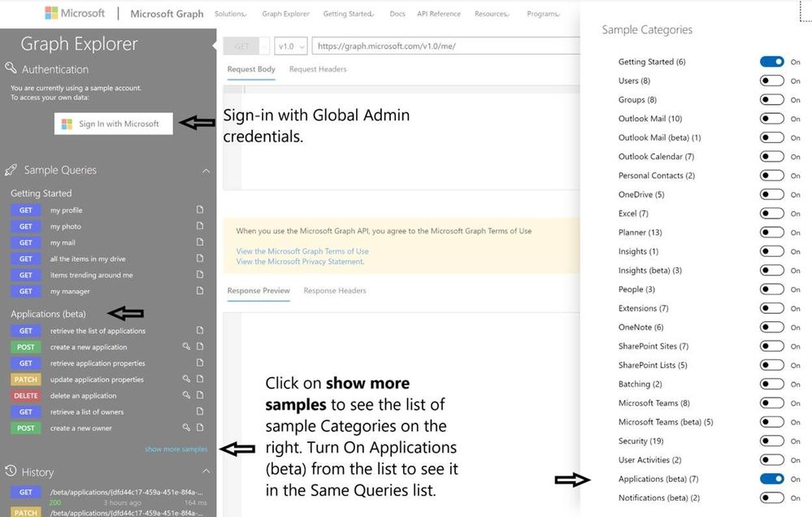Turn on Security (19) category
812x517 pixels.
771,441
